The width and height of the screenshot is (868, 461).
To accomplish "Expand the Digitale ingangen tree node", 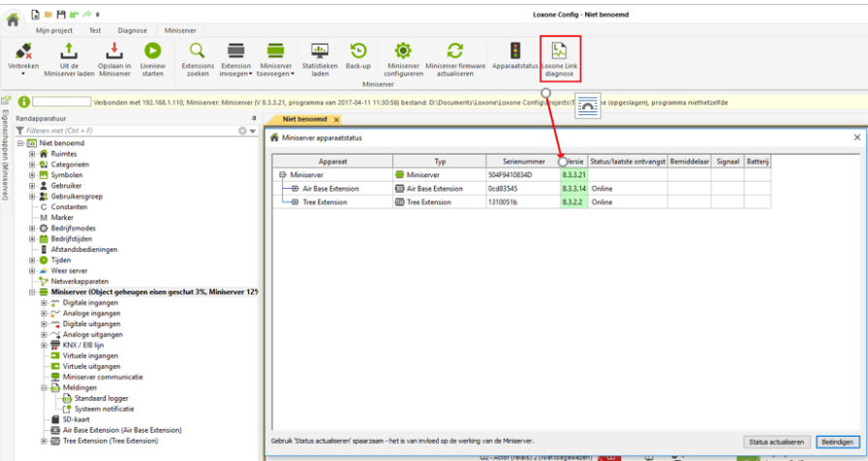I will tap(44, 302).
